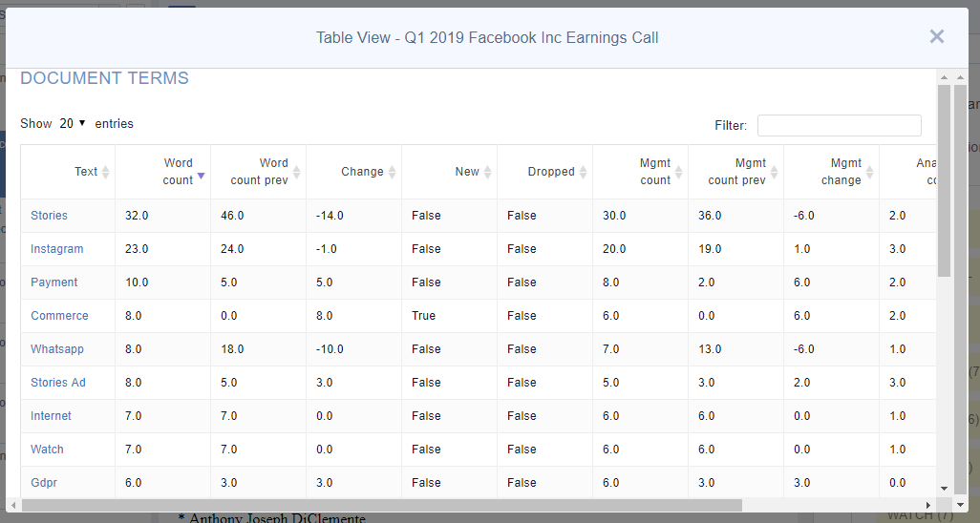
Task: Click the outer dialog scroll-down arrow
Action: click(x=960, y=505)
